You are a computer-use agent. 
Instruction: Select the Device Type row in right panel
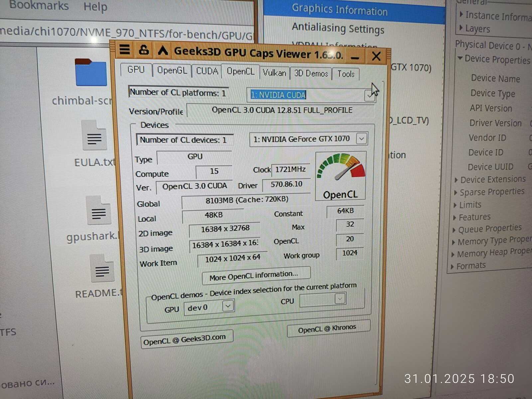pyautogui.click(x=493, y=94)
